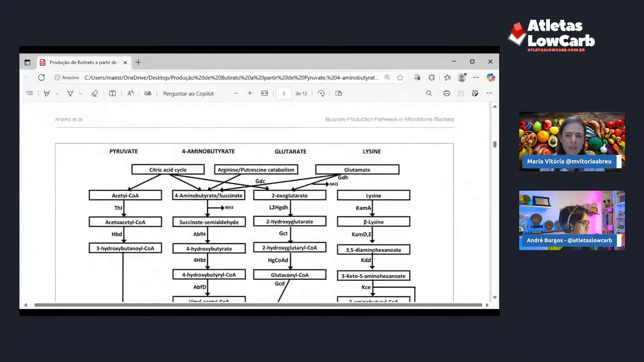Toggle fit to width view
This screenshot has height=362, width=644.
pyautogui.click(x=265, y=94)
